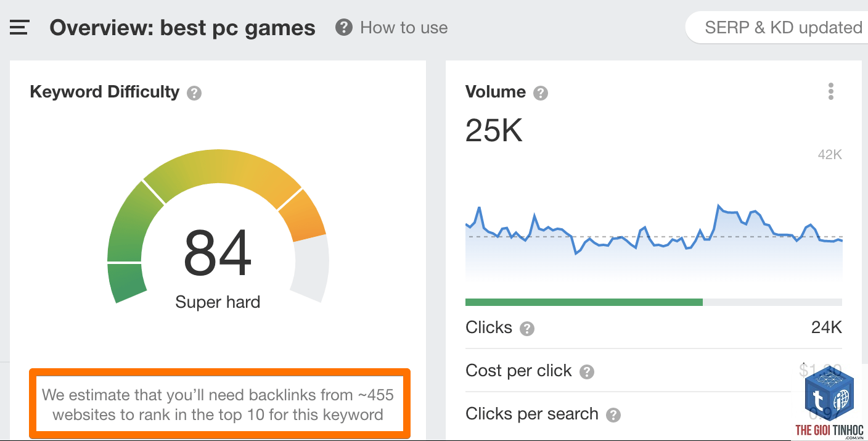This screenshot has height=441, width=868.
Task: Open the How to use link
Action: tap(404, 28)
